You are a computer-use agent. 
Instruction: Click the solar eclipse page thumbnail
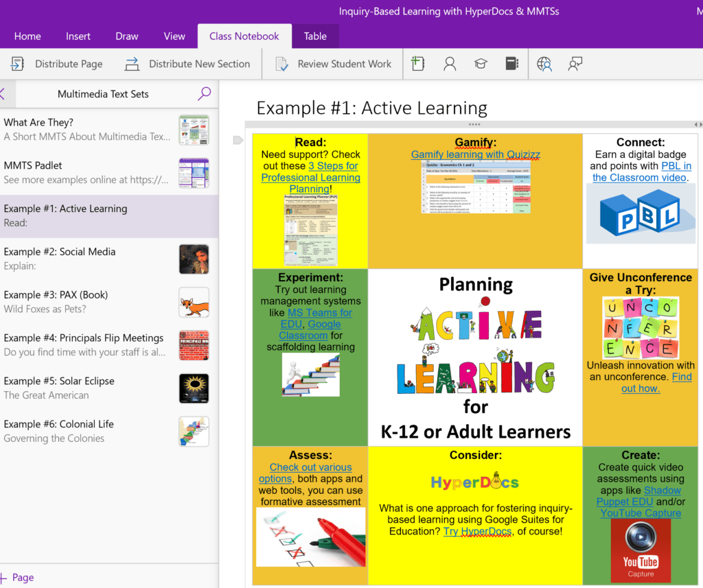(194, 388)
